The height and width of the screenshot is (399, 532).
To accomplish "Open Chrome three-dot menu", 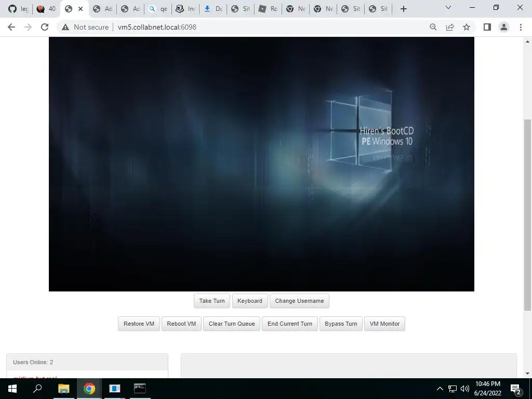I will tap(521, 27).
